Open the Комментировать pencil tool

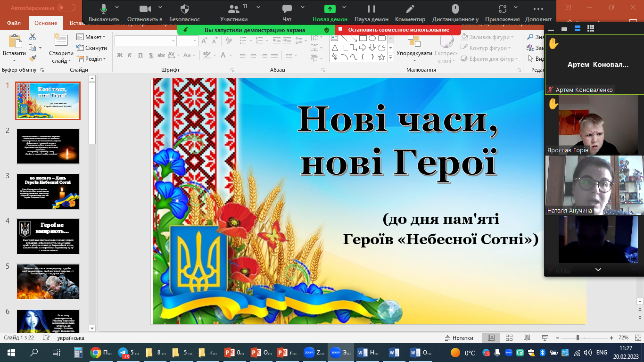(410, 13)
